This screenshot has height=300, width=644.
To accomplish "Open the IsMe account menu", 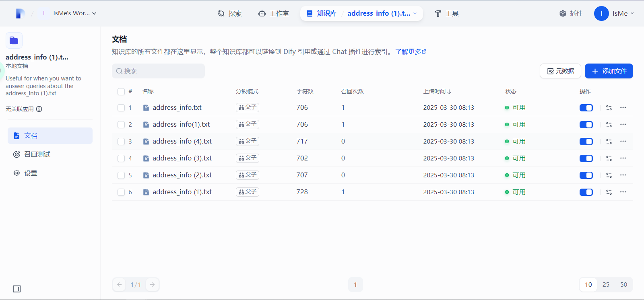I will coord(614,13).
